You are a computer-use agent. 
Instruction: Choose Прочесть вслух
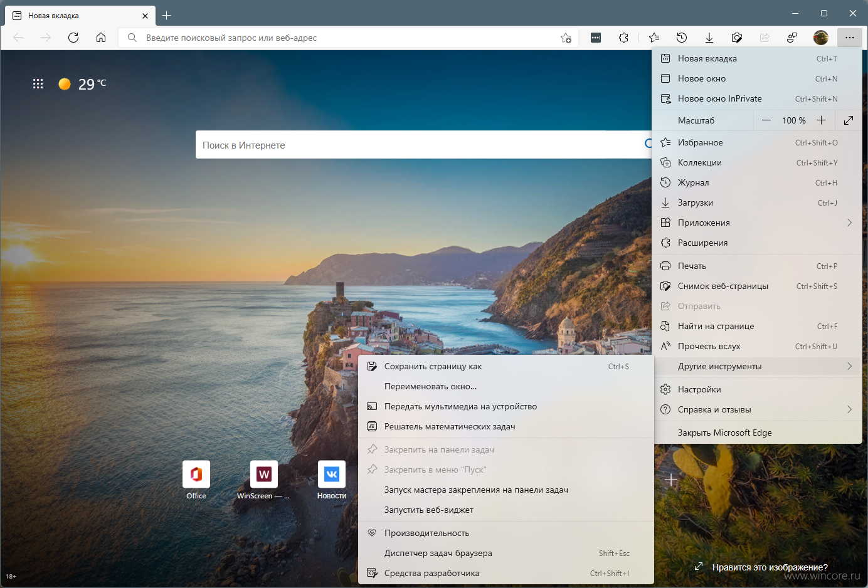click(757, 346)
